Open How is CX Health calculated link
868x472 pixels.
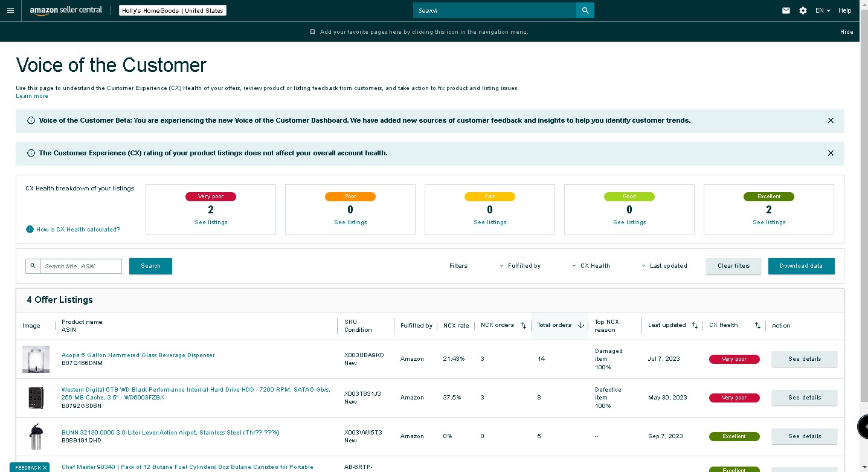point(78,230)
